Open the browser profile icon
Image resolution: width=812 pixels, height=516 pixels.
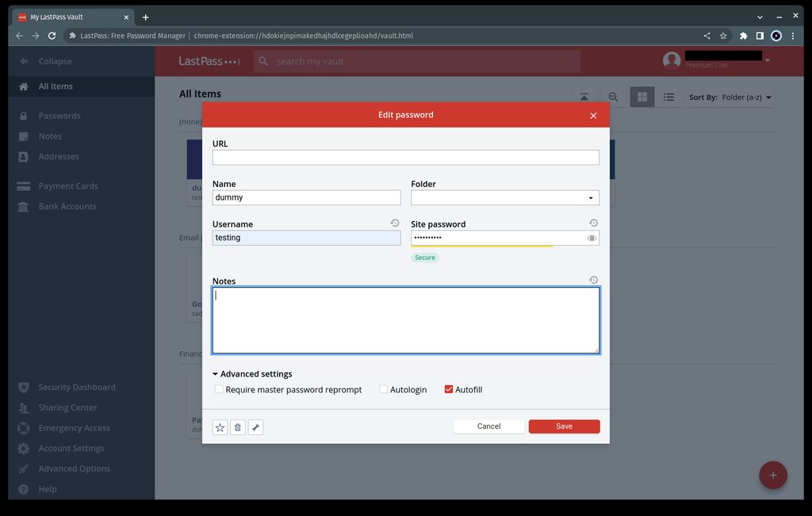pyautogui.click(x=776, y=36)
